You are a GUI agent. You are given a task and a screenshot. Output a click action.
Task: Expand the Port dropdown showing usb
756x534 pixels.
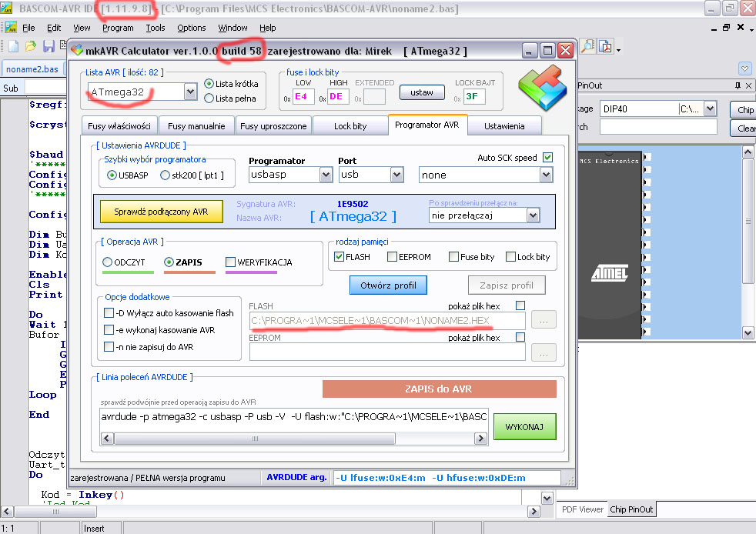tap(395, 175)
